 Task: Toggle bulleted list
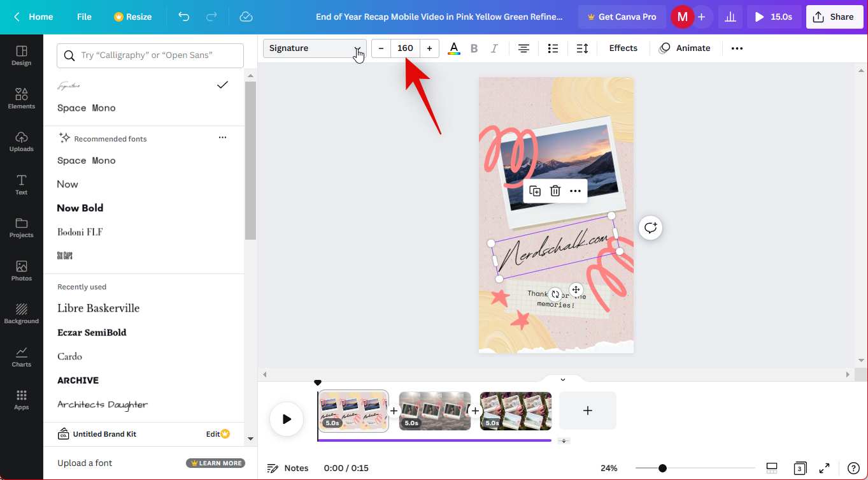point(553,48)
